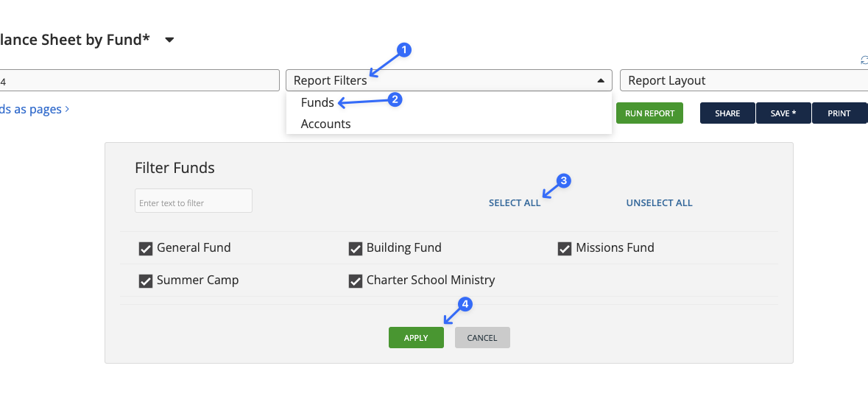Image resolution: width=868 pixels, height=413 pixels.
Task: Click the Unselect All link
Action: (659, 202)
